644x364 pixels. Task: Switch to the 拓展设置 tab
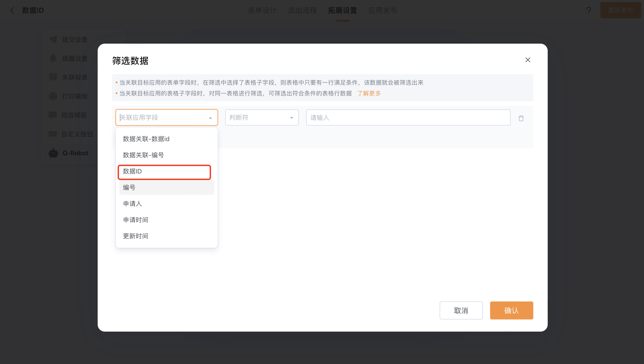point(342,10)
